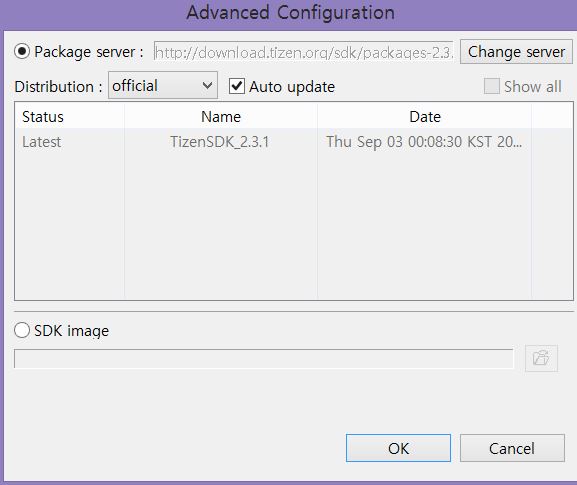Click empty area of the package list
This screenshot has width=577, height=485.
(293, 228)
